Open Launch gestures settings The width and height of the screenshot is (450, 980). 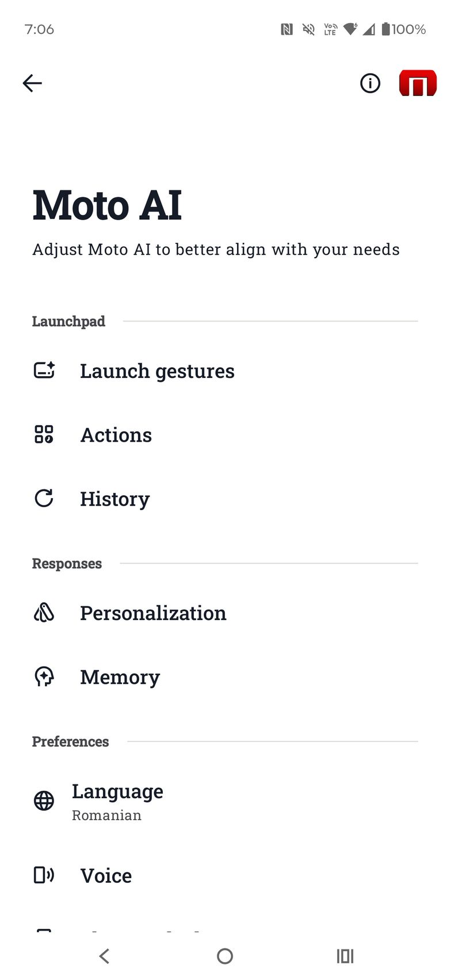[x=157, y=371]
